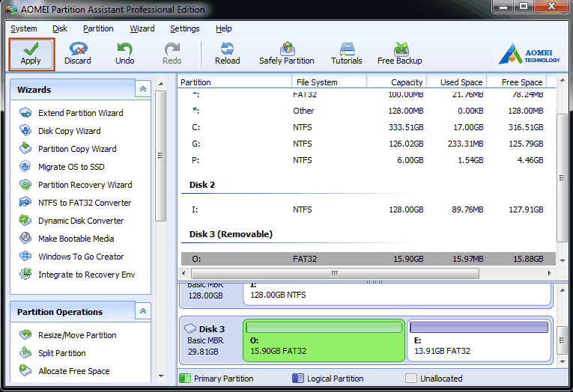Screen dimensions: 573x392
Task: Click the partition list vertical scrollbar thumb
Action: tap(563, 178)
